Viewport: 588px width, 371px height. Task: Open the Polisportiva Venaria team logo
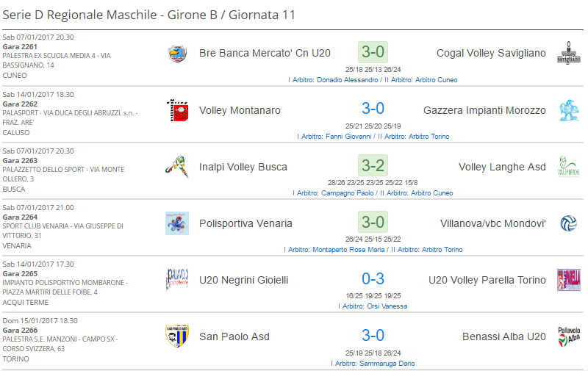(177, 223)
